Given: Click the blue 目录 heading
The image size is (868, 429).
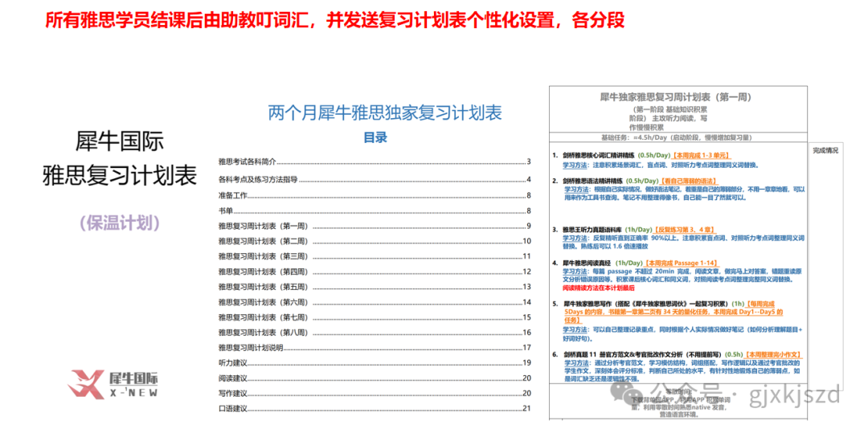Looking at the screenshot, I should coord(375,137).
